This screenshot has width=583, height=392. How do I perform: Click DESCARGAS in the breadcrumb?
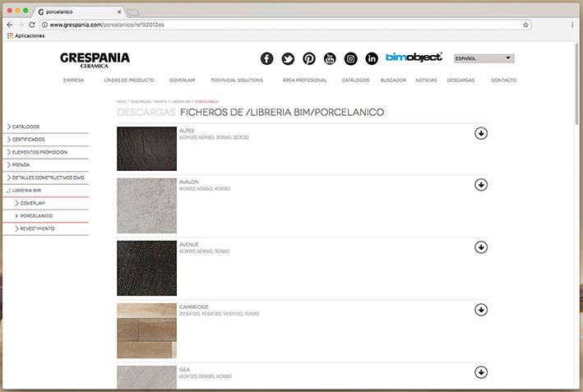140,101
